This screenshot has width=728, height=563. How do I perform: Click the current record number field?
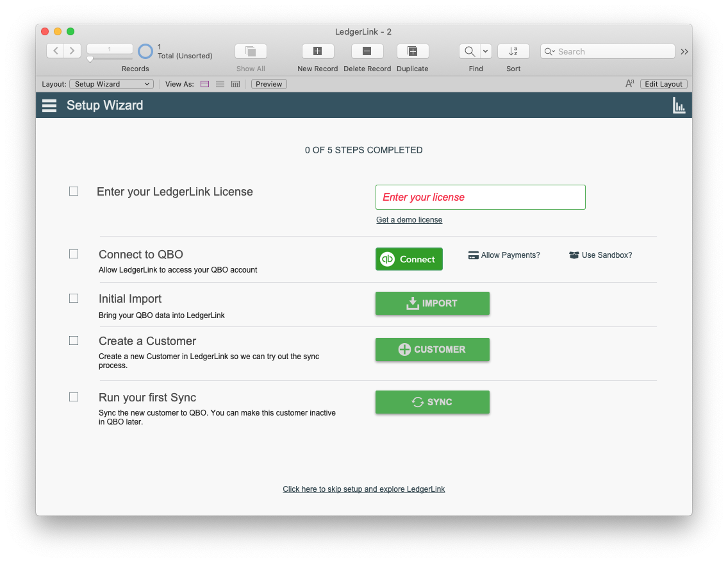pyautogui.click(x=110, y=49)
